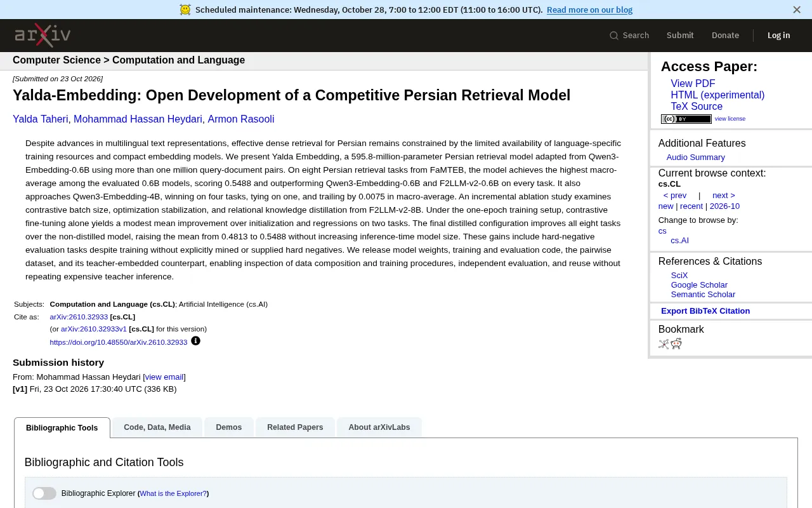Click the search magnifier icon
The height and width of the screenshot is (508, 812).
[x=613, y=36]
